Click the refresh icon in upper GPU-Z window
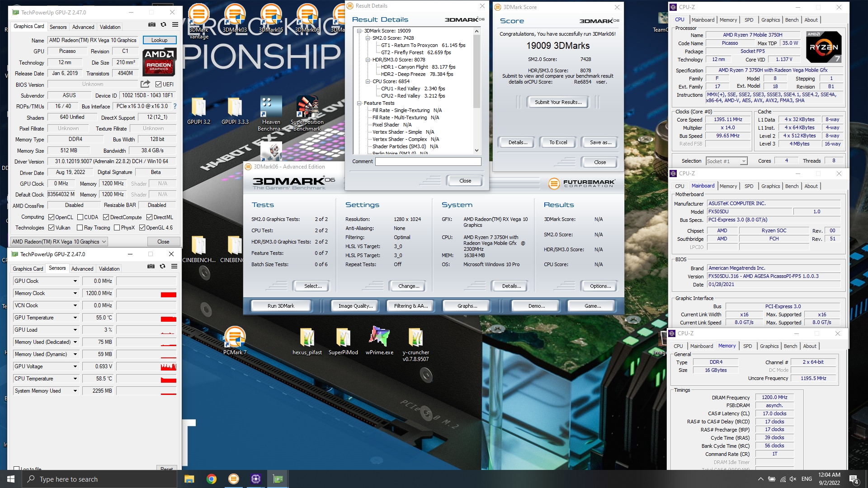 (164, 24)
